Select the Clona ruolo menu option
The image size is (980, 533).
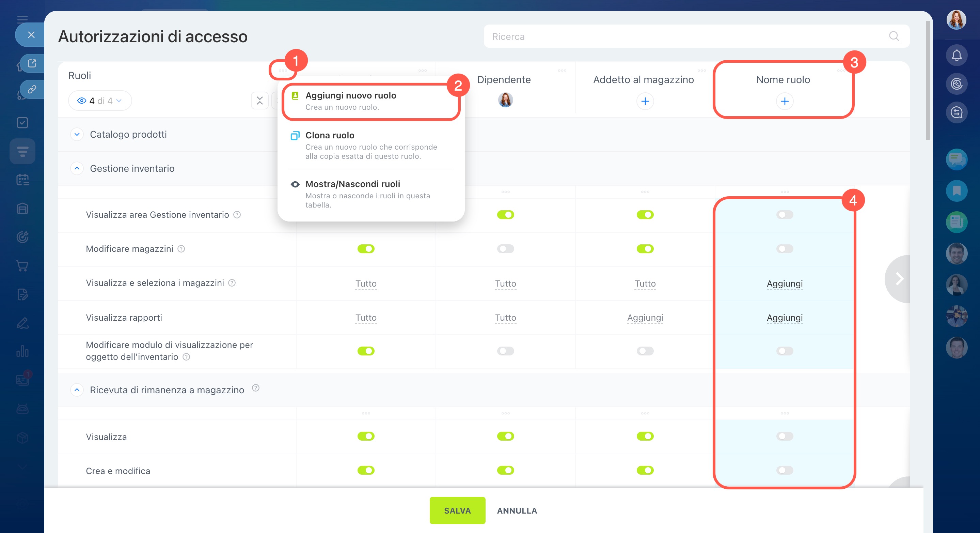[x=330, y=136]
